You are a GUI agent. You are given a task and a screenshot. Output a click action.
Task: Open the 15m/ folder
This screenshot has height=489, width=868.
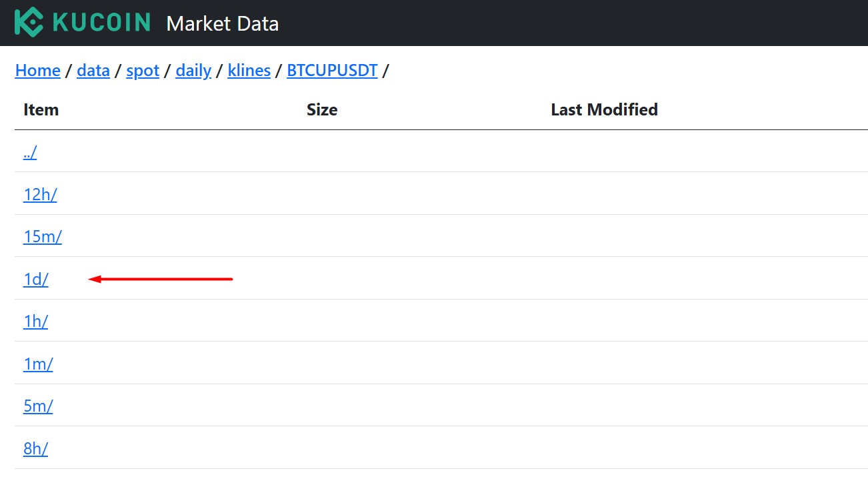43,236
